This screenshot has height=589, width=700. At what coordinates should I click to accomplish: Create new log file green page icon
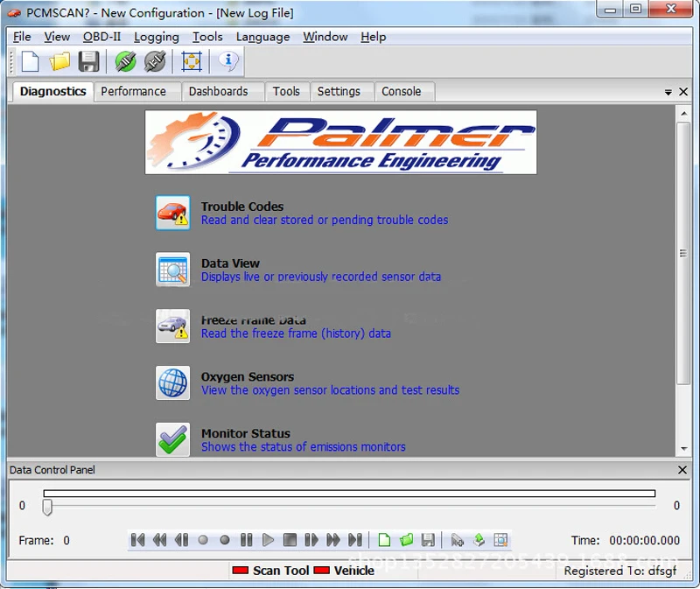tap(384, 540)
